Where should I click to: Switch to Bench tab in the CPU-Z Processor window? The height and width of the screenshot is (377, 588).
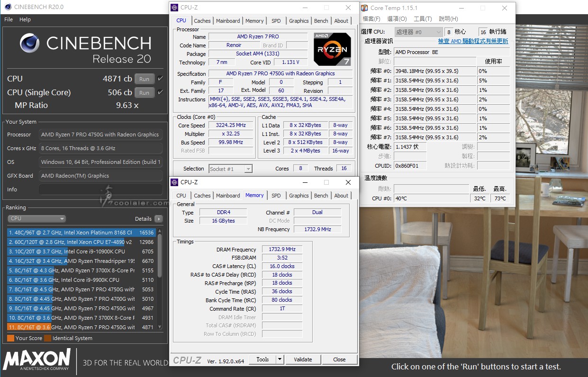[321, 21]
